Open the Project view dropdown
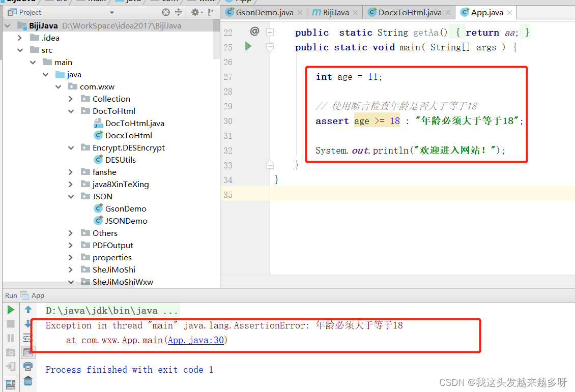Viewport: 575px width, 392px height. pos(112,12)
